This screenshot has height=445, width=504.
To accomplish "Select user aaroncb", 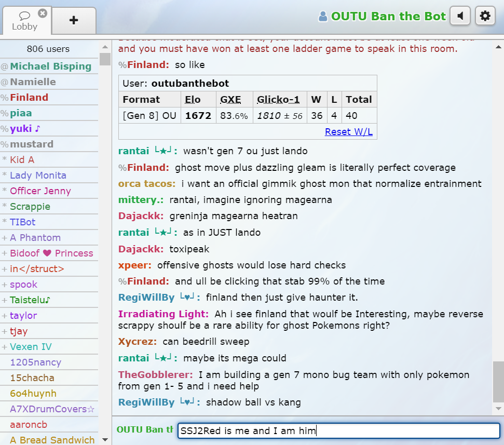I will [x=49, y=425].
